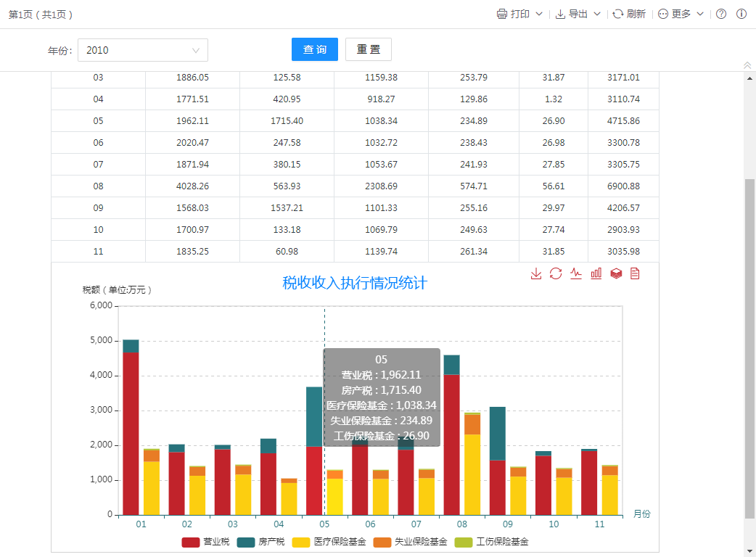Toggle 失业保险基金 orange legend swatch

(382, 542)
